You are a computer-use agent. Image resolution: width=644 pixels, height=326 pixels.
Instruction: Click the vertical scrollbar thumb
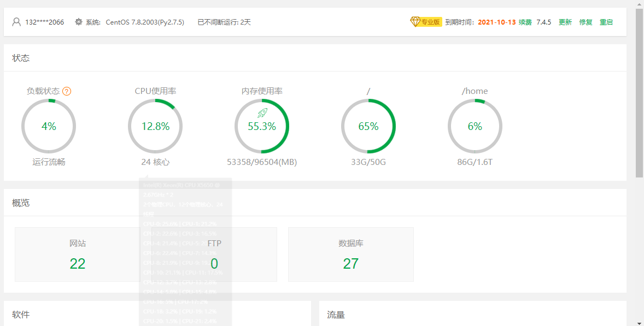639,93
